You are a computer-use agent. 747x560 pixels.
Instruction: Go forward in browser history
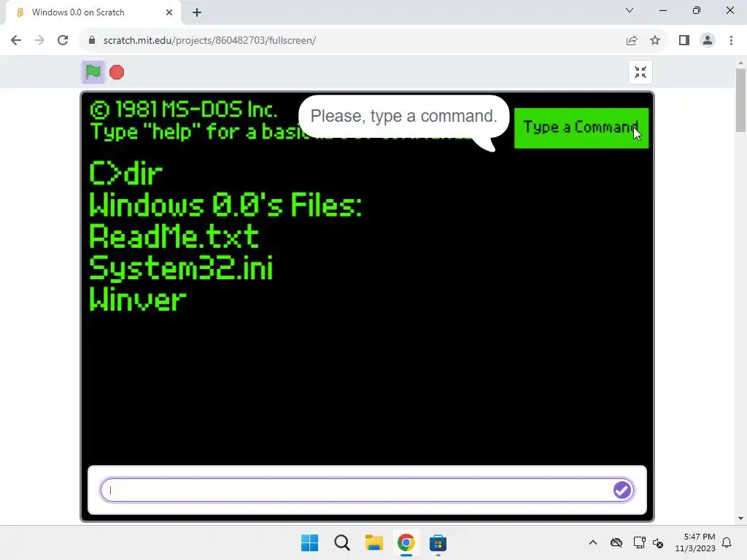(x=39, y=41)
